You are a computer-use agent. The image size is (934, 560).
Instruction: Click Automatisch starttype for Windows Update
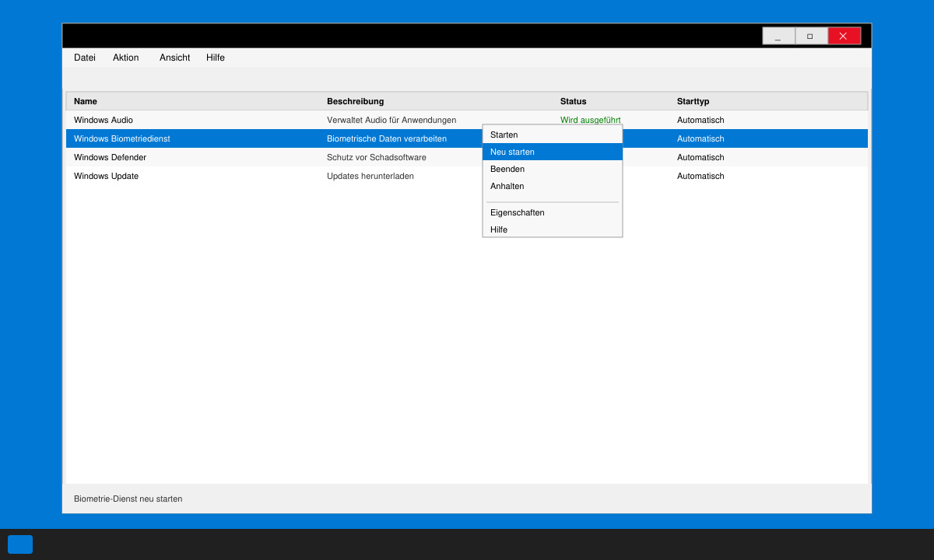click(x=700, y=176)
